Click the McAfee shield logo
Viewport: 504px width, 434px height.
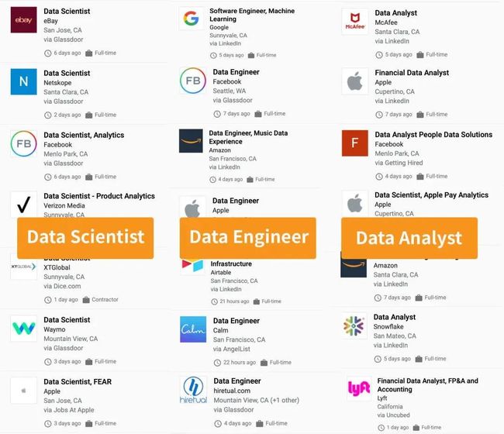(x=355, y=22)
